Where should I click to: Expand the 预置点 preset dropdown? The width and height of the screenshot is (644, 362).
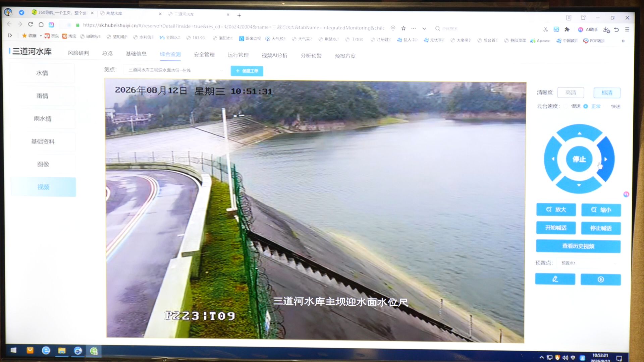(x=589, y=263)
